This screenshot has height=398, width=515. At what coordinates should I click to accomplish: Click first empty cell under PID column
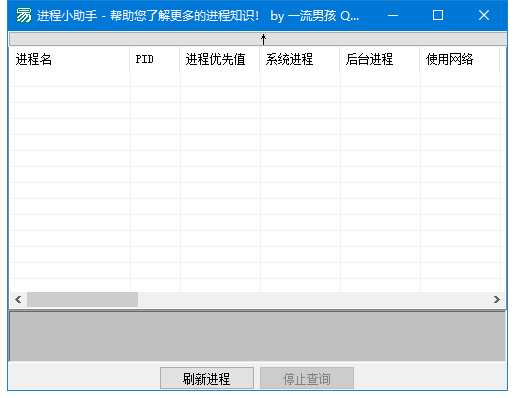[155, 79]
